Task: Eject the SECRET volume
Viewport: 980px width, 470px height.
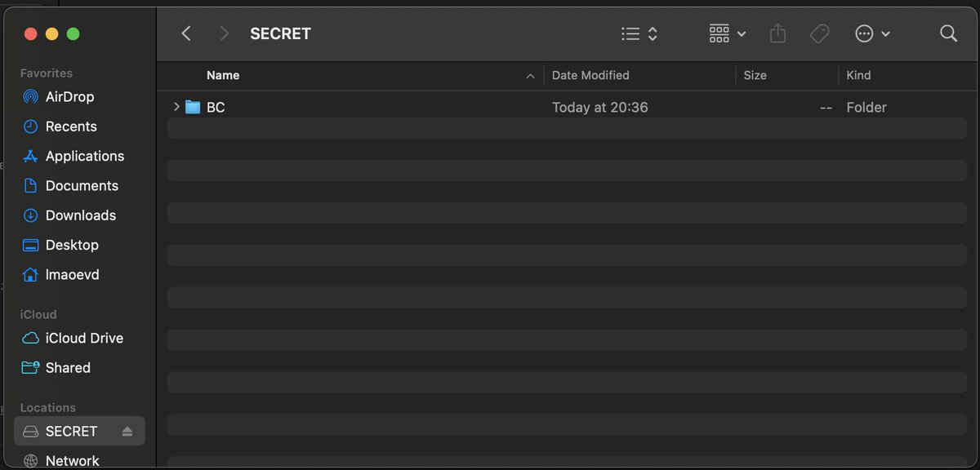Action: pos(127,431)
